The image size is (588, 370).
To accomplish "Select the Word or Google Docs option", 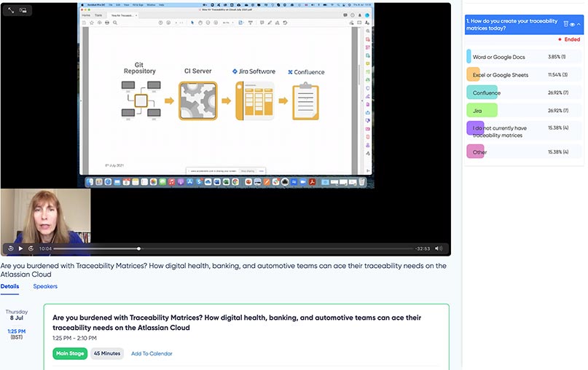I will (524, 57).
